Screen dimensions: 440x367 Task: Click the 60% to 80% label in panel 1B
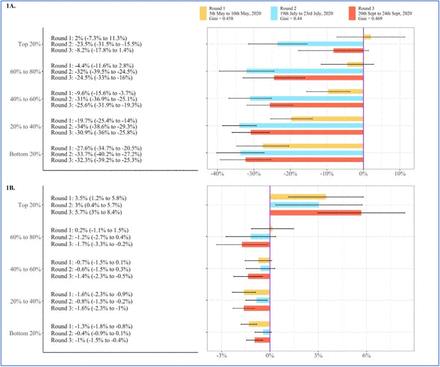[25, 237]
